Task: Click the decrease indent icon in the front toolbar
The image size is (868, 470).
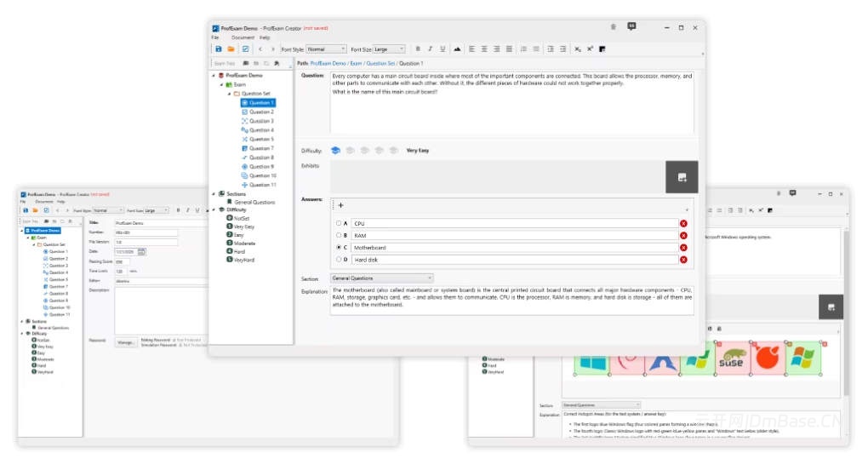Action: pyautogui.click(x=551, y=49)
